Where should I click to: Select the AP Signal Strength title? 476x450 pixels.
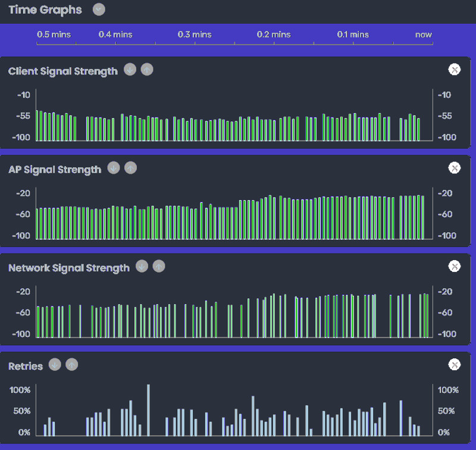coord(55,170)
